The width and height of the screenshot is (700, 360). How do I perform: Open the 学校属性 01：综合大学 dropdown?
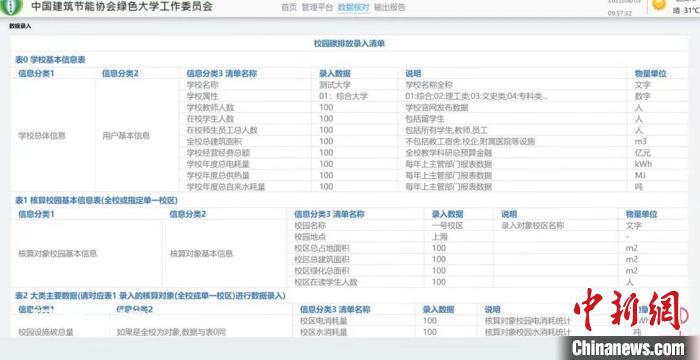coord(355,96)
